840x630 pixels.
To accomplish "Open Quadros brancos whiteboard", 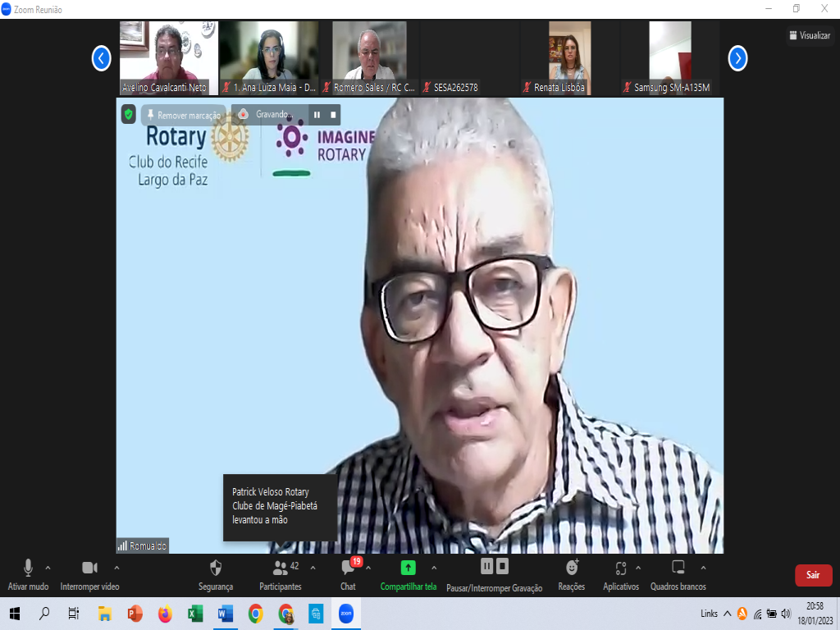I will point(678,568).
